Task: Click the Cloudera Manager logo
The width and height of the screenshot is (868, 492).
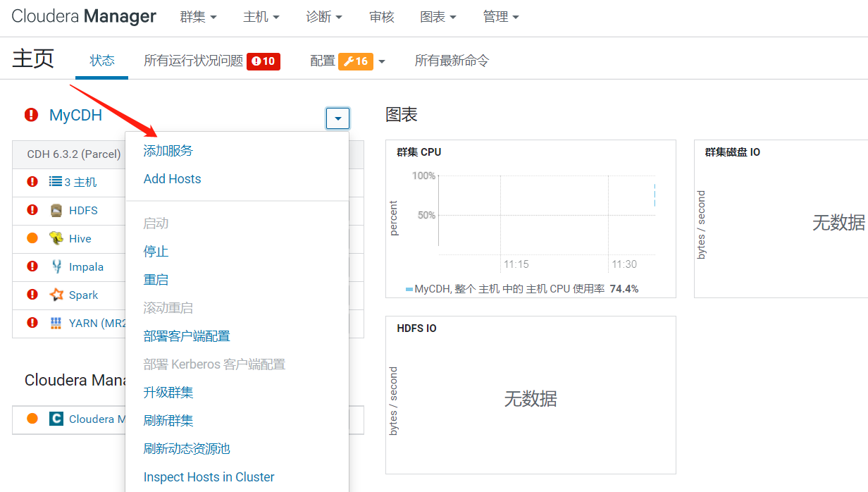Action: pyautogui.click(x=84, y=16)
